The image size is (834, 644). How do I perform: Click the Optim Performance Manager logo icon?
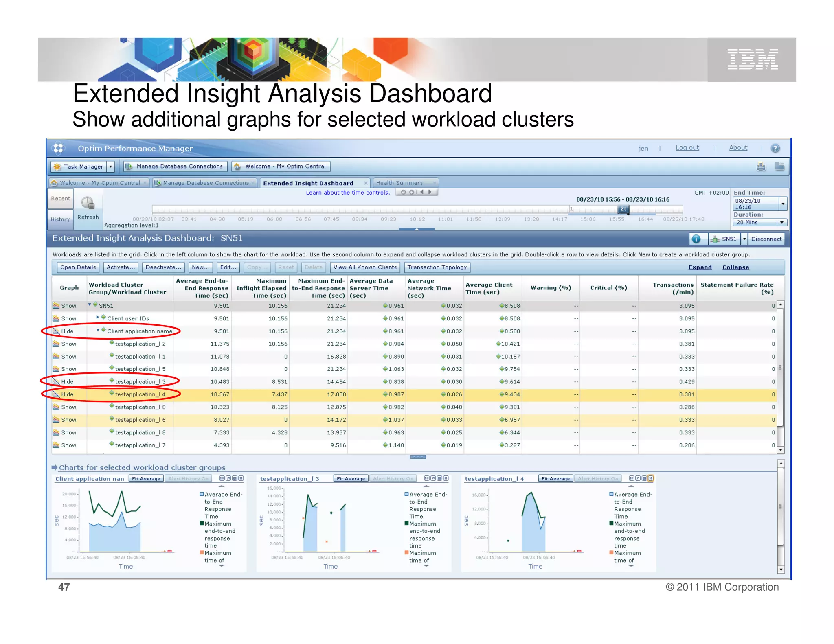(x=58, y=148)
